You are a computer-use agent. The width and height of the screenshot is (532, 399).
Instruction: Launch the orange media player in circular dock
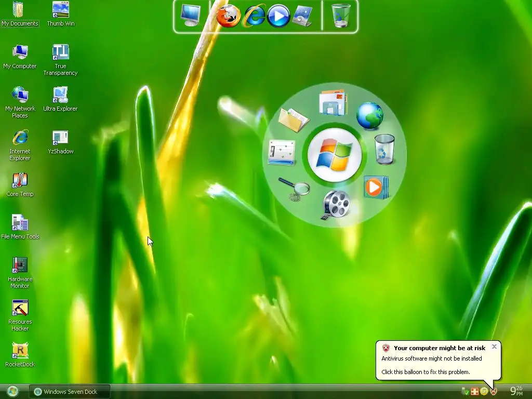[376, 187]
